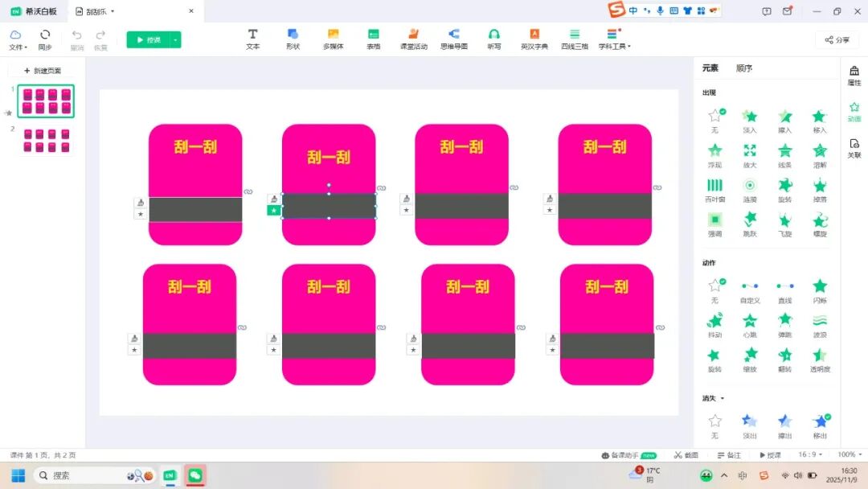
Task: Choose the 心跳 action animation
Action: [x=750, y=324]
